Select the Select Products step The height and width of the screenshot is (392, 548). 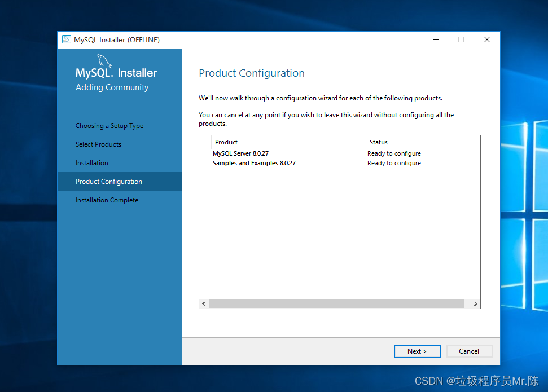pyautogui.click(x=98, y=144)
